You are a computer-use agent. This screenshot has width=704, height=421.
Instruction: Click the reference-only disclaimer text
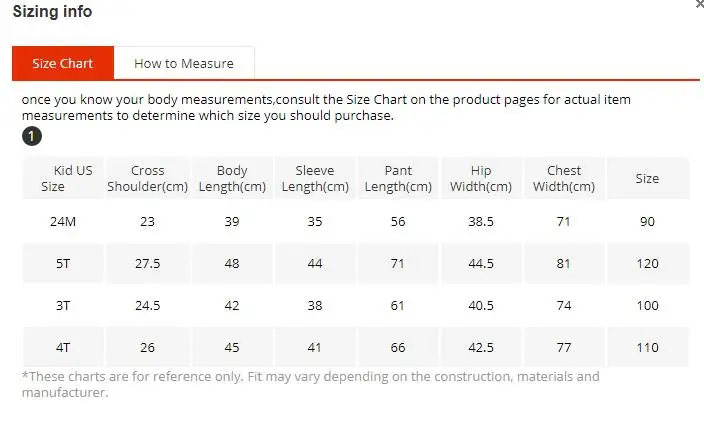click(311, 384)
